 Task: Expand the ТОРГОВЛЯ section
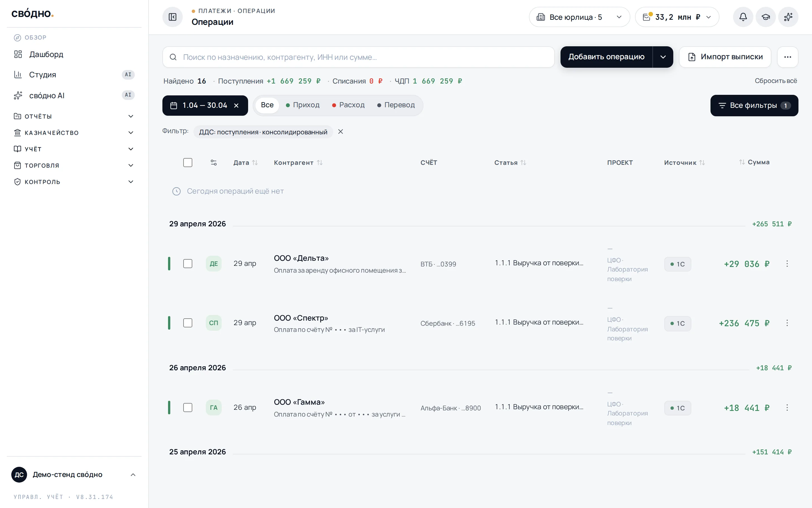click(x=74, y=165)
